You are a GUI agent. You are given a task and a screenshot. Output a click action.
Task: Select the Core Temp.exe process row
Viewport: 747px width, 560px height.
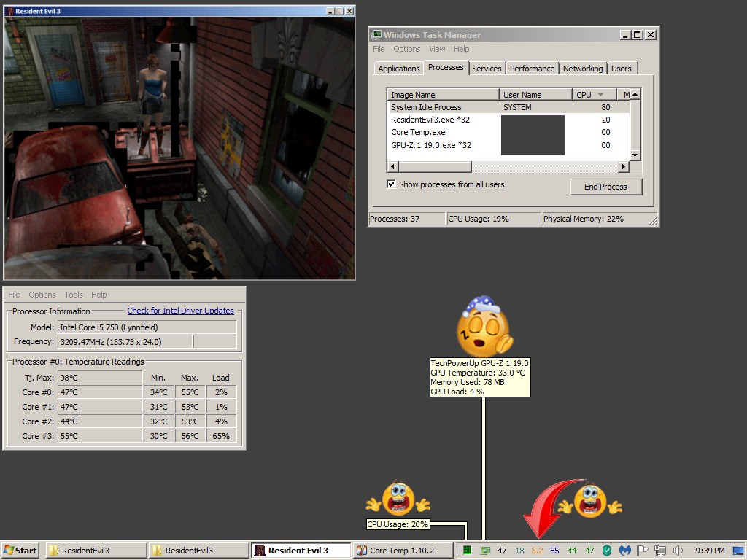(508, 133)
